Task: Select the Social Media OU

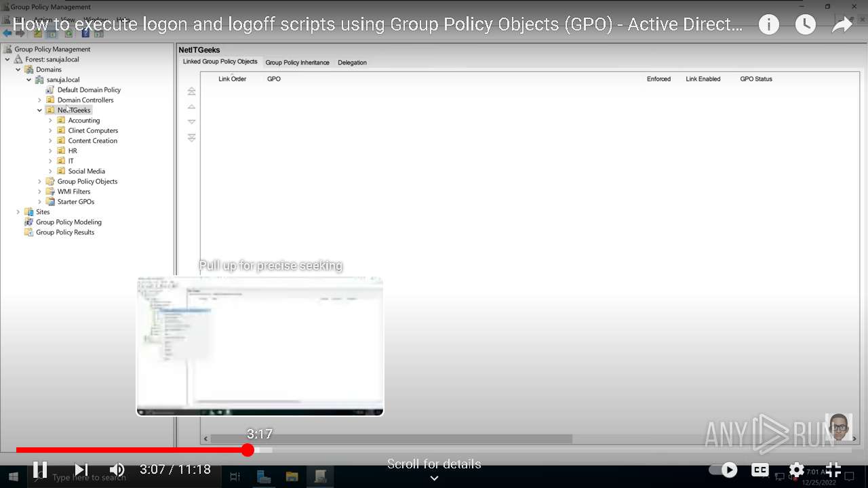Action: 86,171
